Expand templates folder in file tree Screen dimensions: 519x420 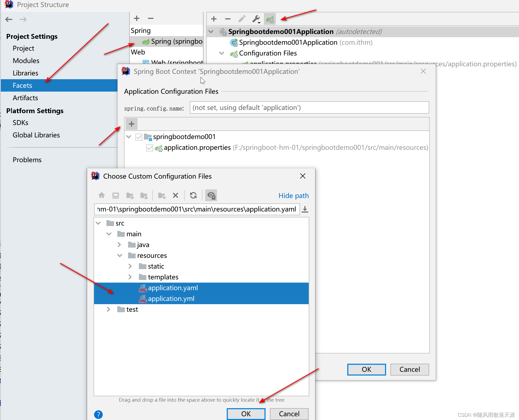tap(130, 277)
